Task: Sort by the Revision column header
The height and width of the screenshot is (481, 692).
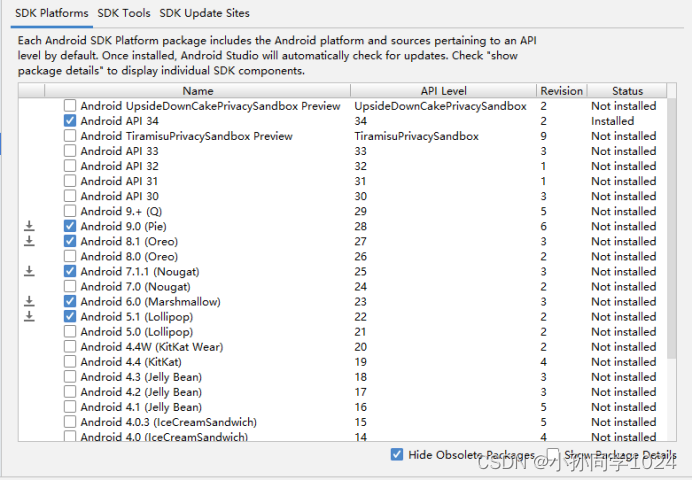Action: pos(562,90)
